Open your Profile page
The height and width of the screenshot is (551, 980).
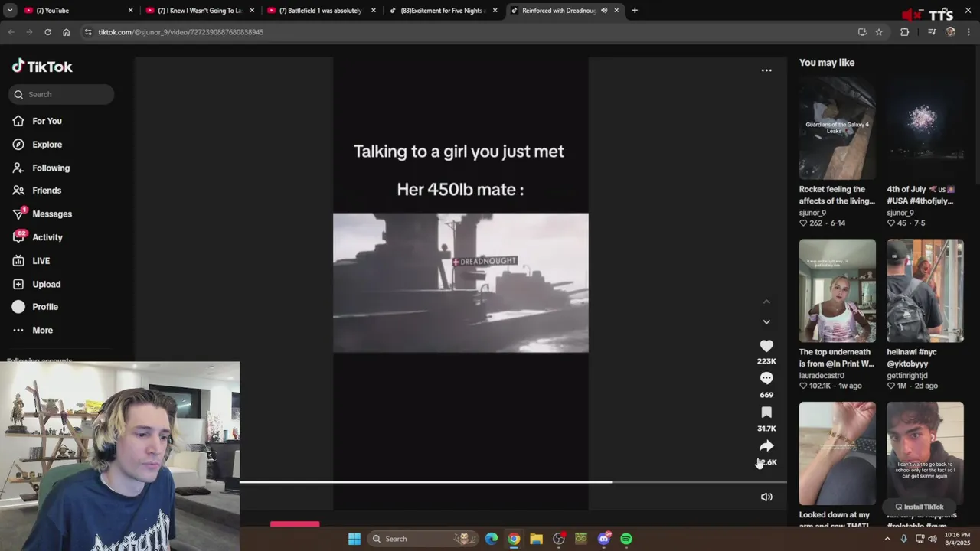pyautogui.click(x=45, y=307)
